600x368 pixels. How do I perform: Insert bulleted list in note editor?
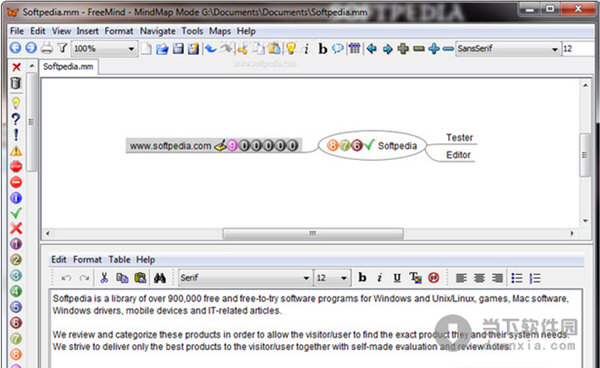point(517,278)
